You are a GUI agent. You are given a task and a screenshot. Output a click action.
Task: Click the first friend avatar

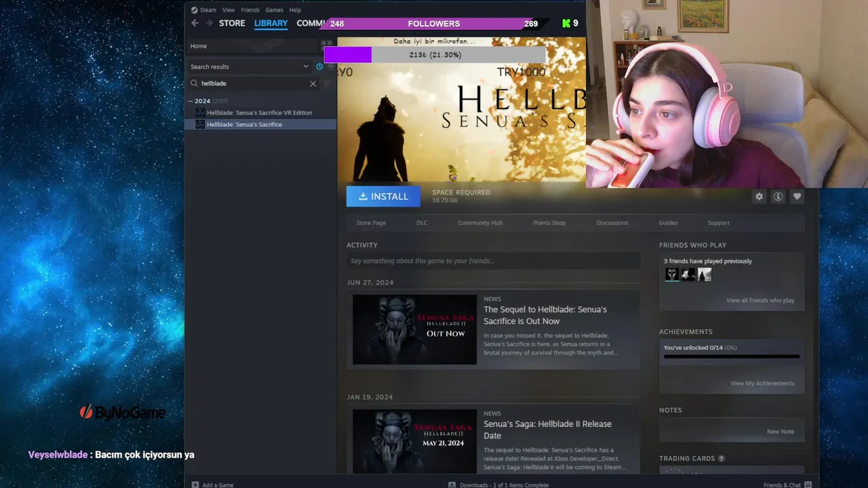(x=672, y=274)
